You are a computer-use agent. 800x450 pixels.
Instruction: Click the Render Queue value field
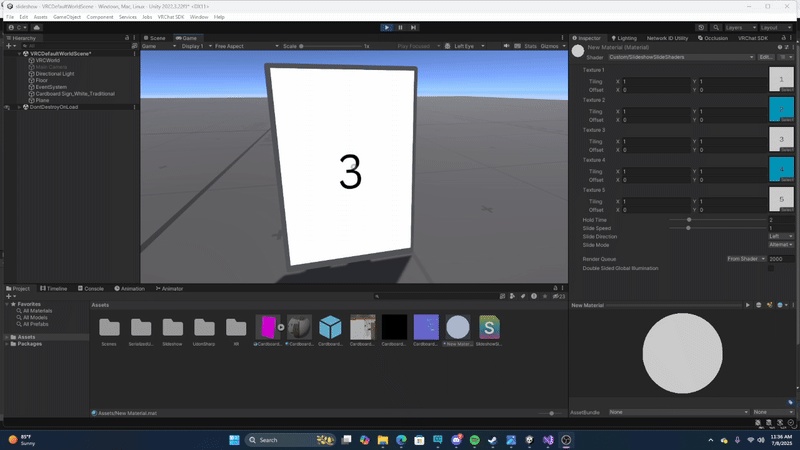781,259
